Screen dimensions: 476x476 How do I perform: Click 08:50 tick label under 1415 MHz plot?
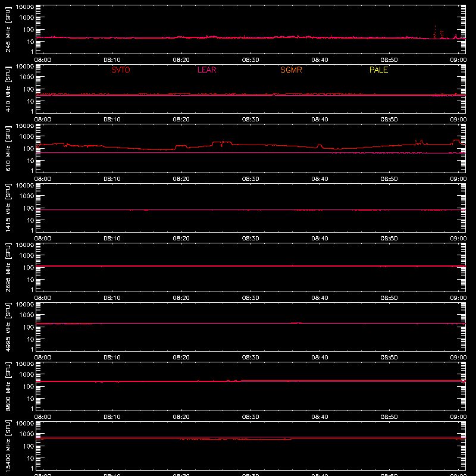coord(389,239)
